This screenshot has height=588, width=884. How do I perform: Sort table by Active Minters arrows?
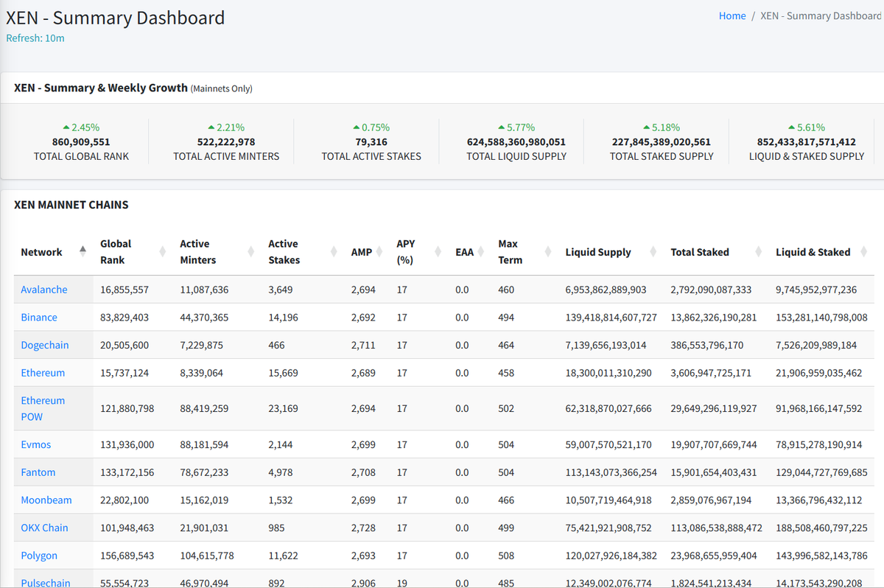[250, 252]
